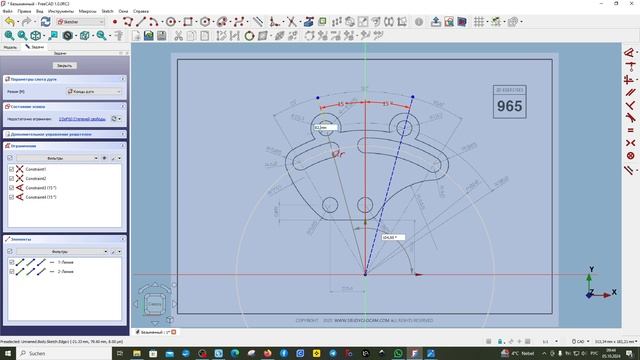Click the Suchen taskbar search box
Viewport: 640px width, 360px height.
(64, 353)
